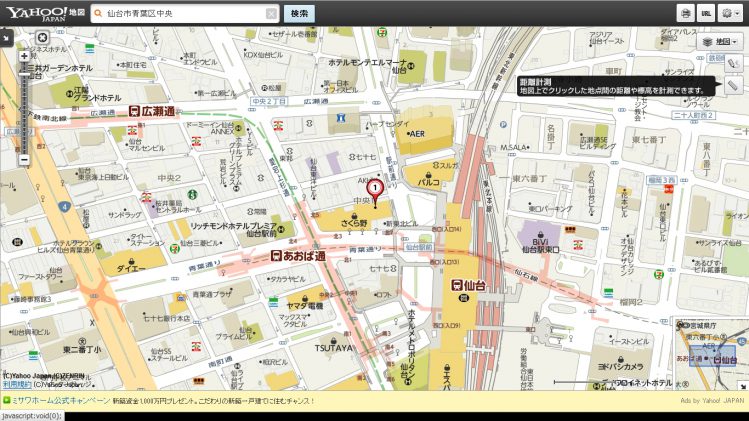
Task: Click the 中央2丁目 intersection label
Action: [x=269, y=101]
